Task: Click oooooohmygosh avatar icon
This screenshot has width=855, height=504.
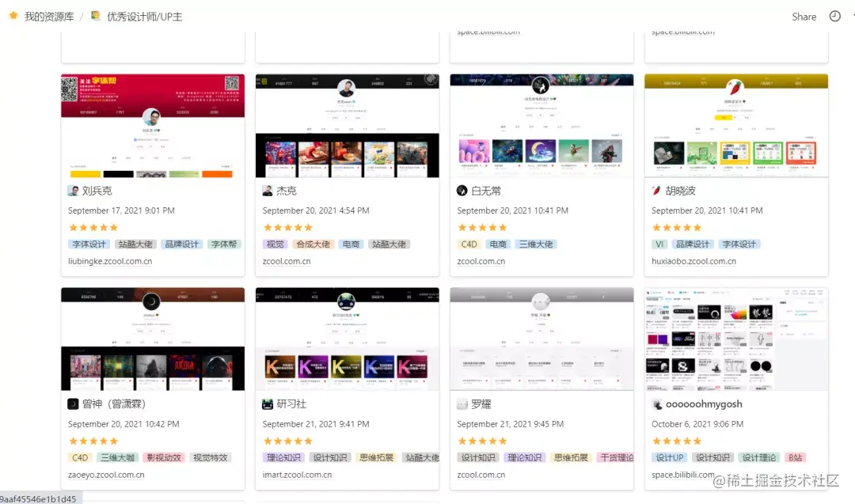Action: tap(656, 404)
